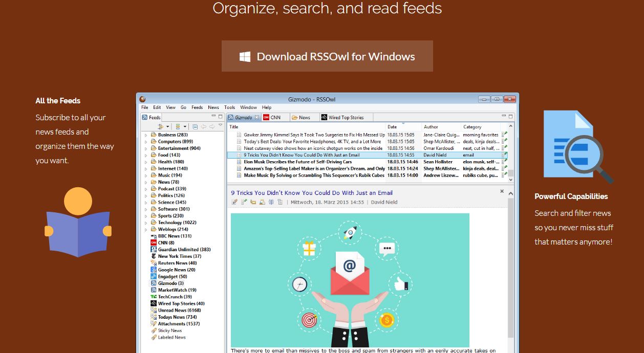Select the Politics (126) folder

pos(171,195)
